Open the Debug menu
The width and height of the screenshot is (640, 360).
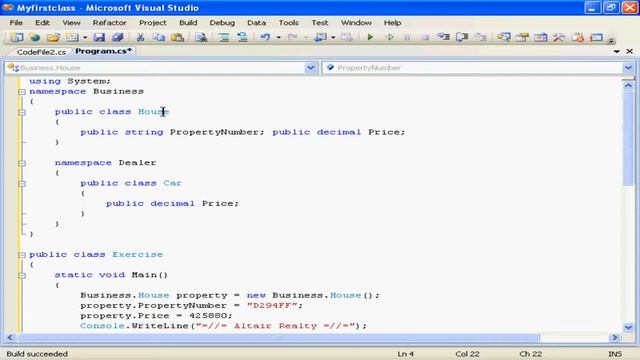pyautogui.click(x=222, y=23)
